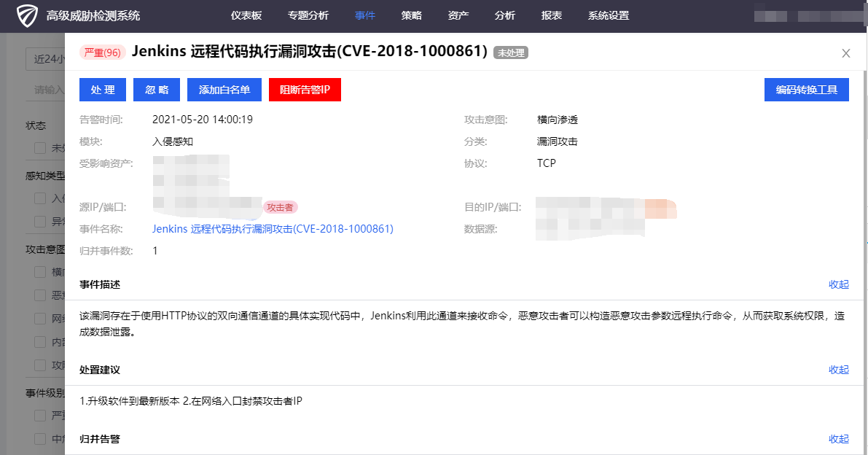Switch to the 事件 menu
The width and height of the screenshot is (868, 455).
coord(365,15)
